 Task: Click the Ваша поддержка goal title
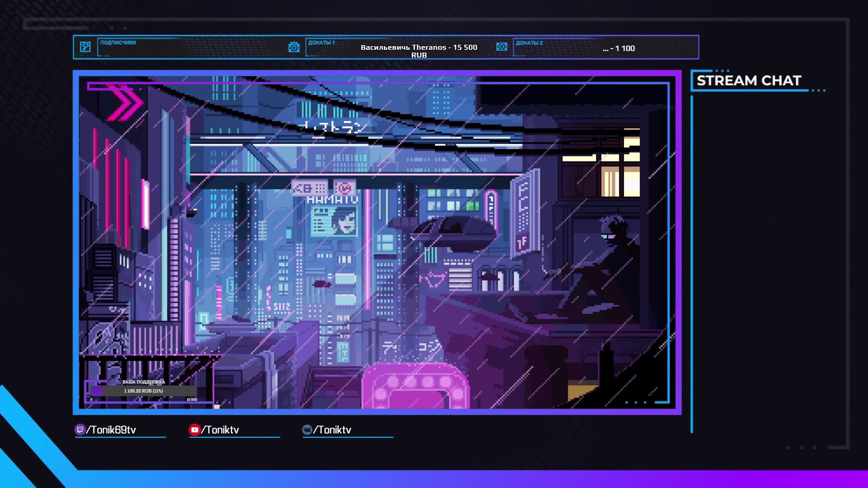pyautogui.click(x=143, y=382)
